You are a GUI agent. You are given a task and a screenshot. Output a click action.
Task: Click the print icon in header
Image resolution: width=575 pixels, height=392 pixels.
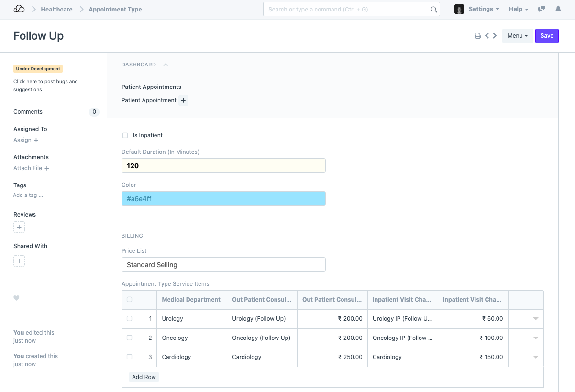click(477, 36)
